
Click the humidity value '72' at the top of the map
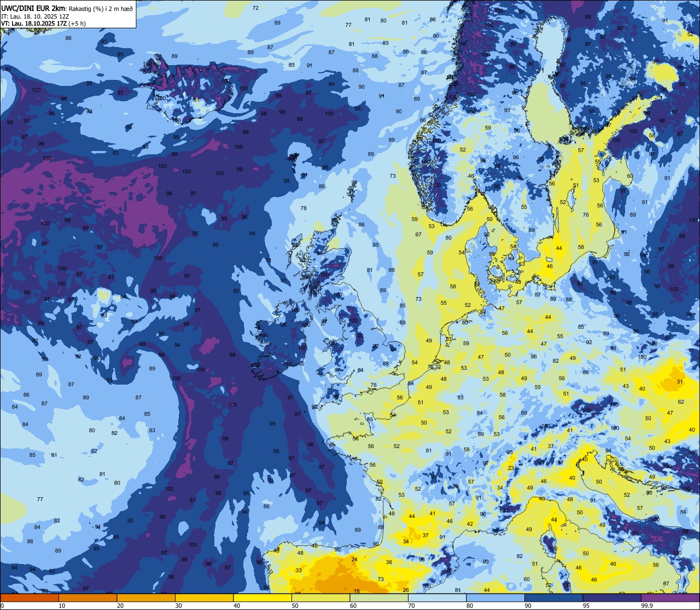pyautogui.click(x=255, y=8)
